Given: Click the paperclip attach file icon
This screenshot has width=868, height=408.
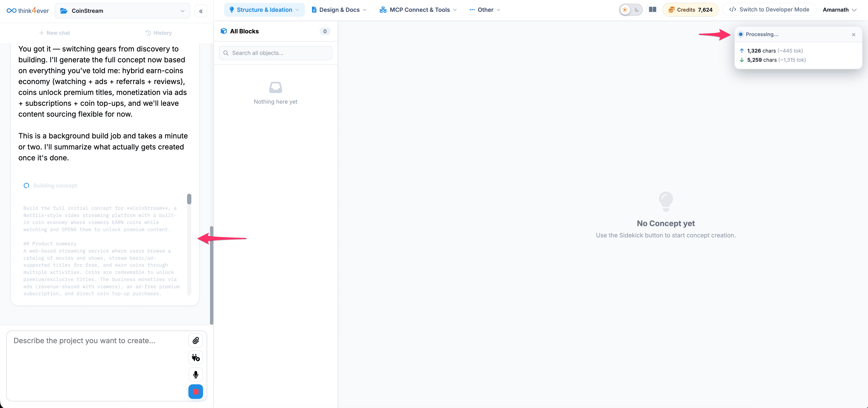Looking at the screenshot, I should click(x=195, y=341).
